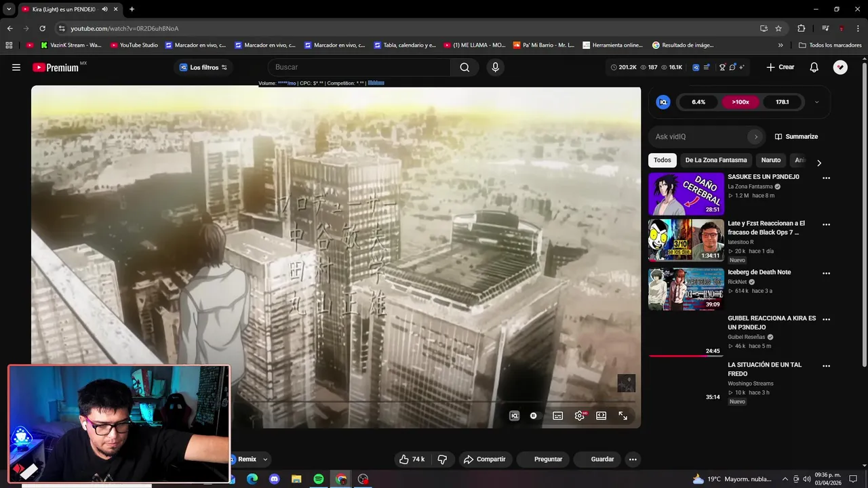Open Iceberg de Death Note thumbnail
This screenshot has width=868, height=488.
[x=686, y=289]
